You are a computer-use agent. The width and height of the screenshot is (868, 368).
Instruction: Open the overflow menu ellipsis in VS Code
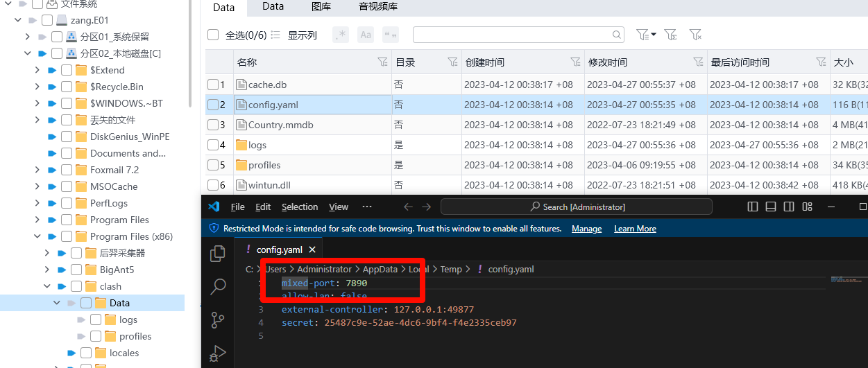coord(367,207)
